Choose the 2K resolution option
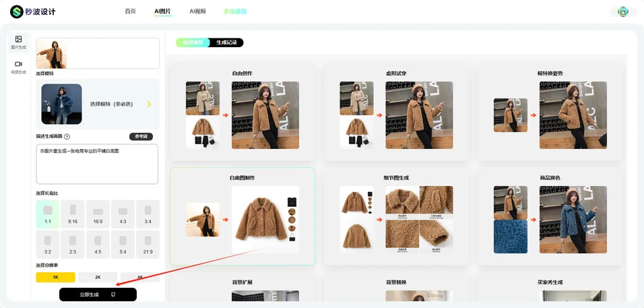 [98, 277]
